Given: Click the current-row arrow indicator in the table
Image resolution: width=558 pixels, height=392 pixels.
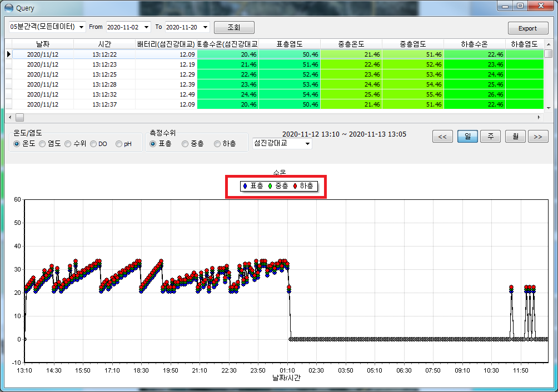Looking at the screenshot, I should tap(9, 54).
